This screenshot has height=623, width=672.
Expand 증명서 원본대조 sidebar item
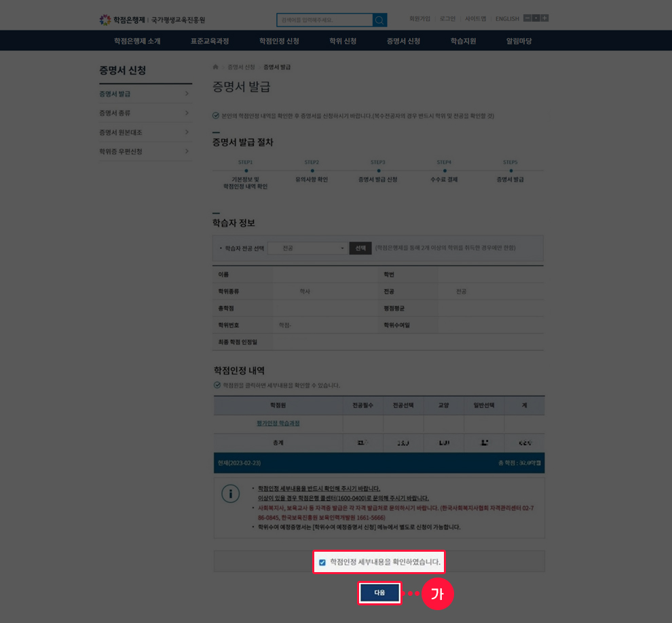(144, 132)
